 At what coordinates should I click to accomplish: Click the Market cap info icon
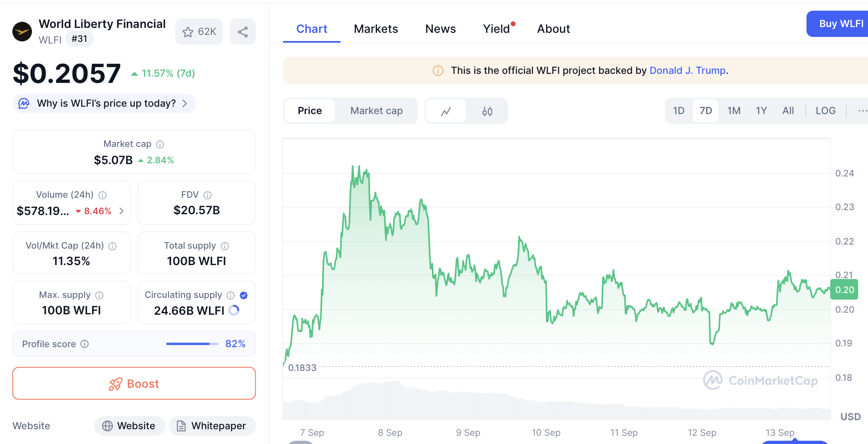160,144
